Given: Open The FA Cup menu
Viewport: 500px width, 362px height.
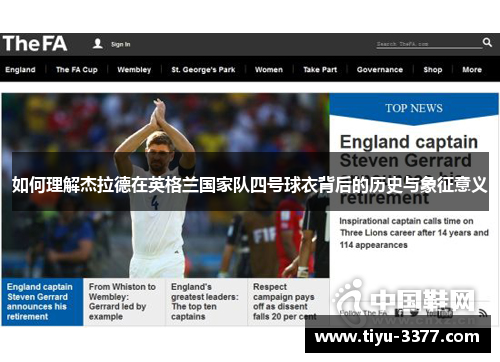Looking at the screenshot, I should pos(77,70).
